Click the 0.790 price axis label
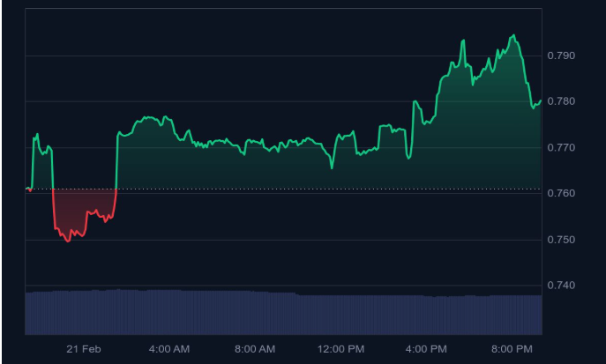 [x=562, y=56]
